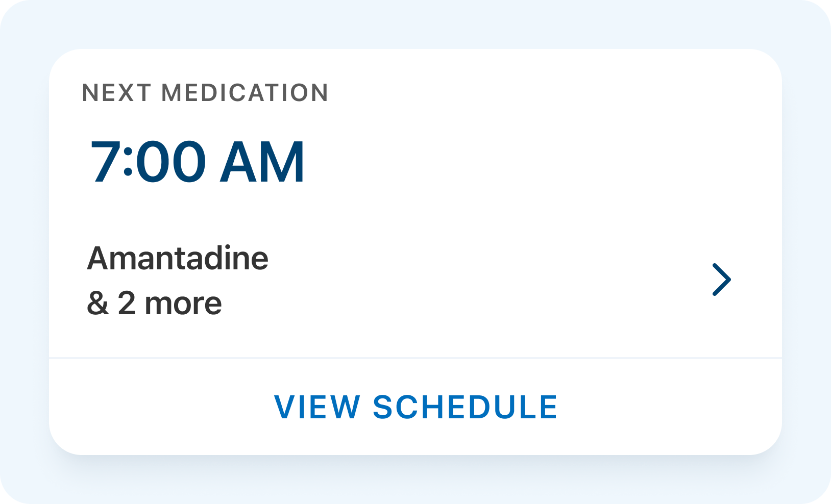Click the word NEXT in the header

tap(116, 93)
